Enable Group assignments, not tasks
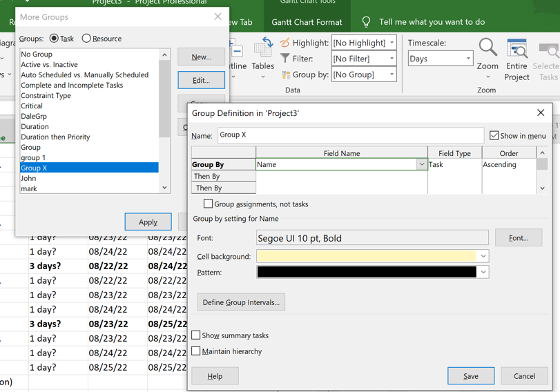 (x=208, y=204)
